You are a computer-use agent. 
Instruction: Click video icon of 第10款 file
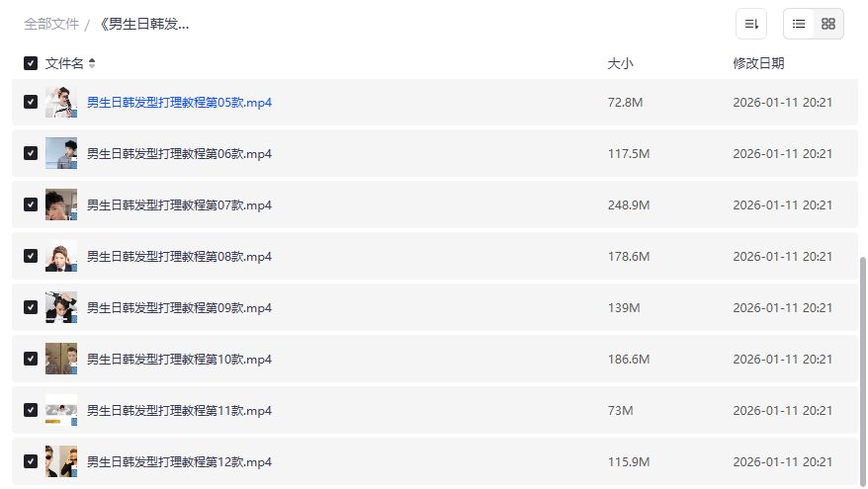(61, 359)
